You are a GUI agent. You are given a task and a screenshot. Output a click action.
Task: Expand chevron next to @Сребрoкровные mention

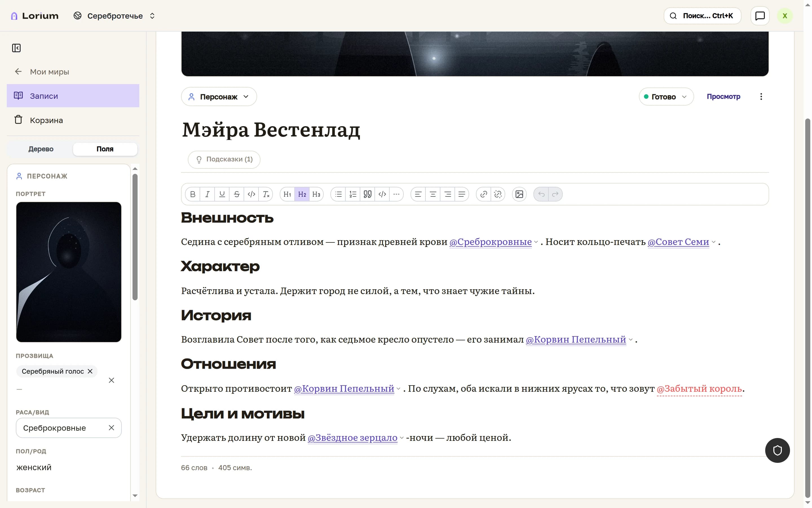pyautogui.click(x=536, y=242)
